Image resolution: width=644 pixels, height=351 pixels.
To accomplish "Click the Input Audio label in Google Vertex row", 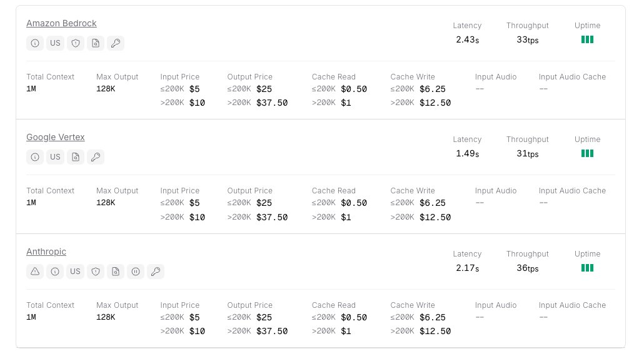I will click(x=496, y=191).
